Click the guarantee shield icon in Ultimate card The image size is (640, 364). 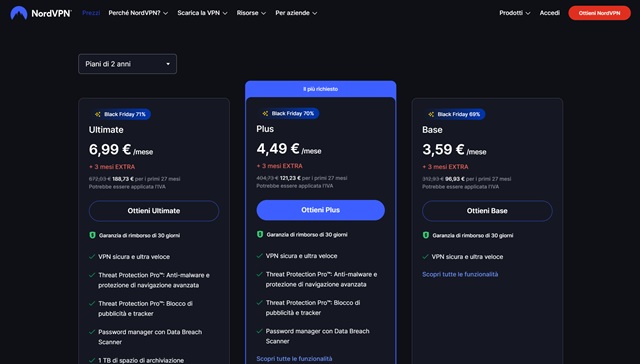92,235
